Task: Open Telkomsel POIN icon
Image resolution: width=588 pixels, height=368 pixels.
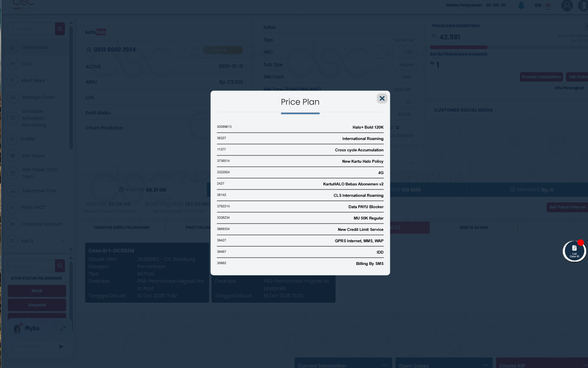Action: click(13, 190)
